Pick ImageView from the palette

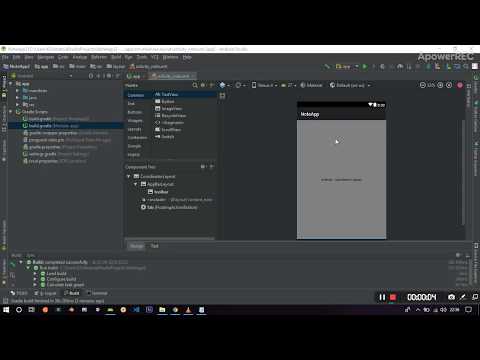(168, 108)
